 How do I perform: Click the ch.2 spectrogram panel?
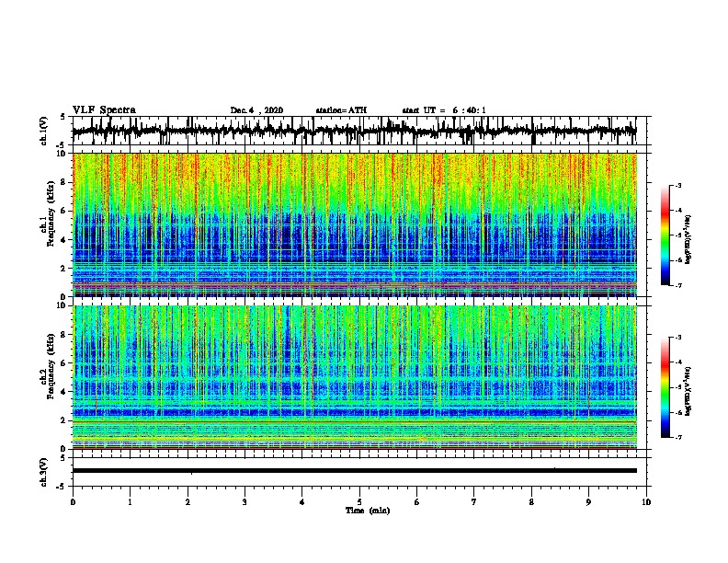pyautogui.click(x=355, y=377)
